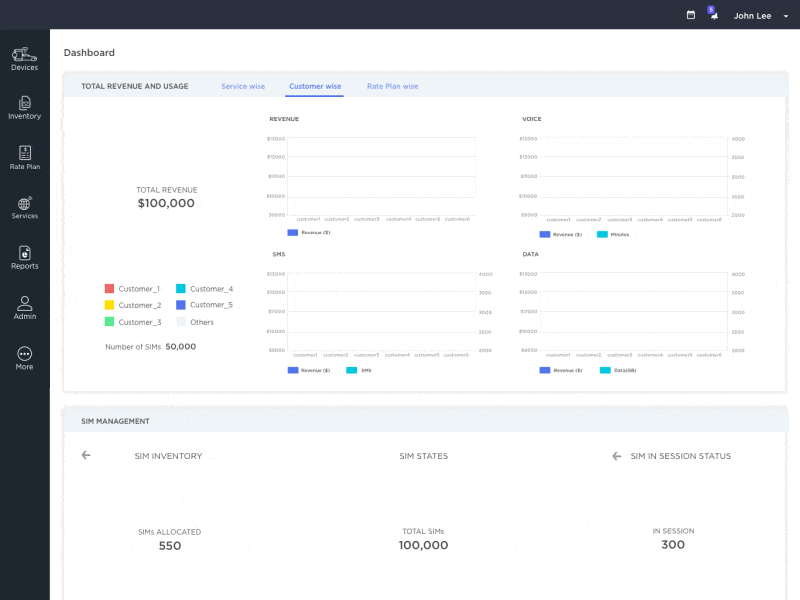
Task: Toggle the Data(GB) legend under the Data chart
Action: click(x=617, y=370)
